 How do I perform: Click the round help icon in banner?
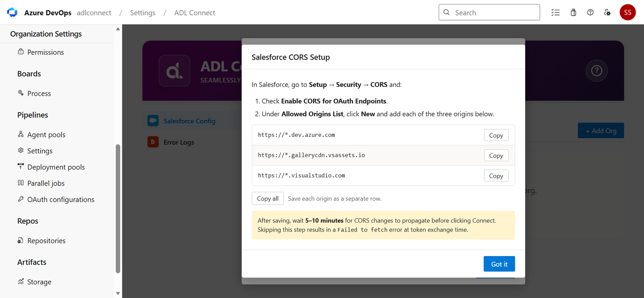597,70
